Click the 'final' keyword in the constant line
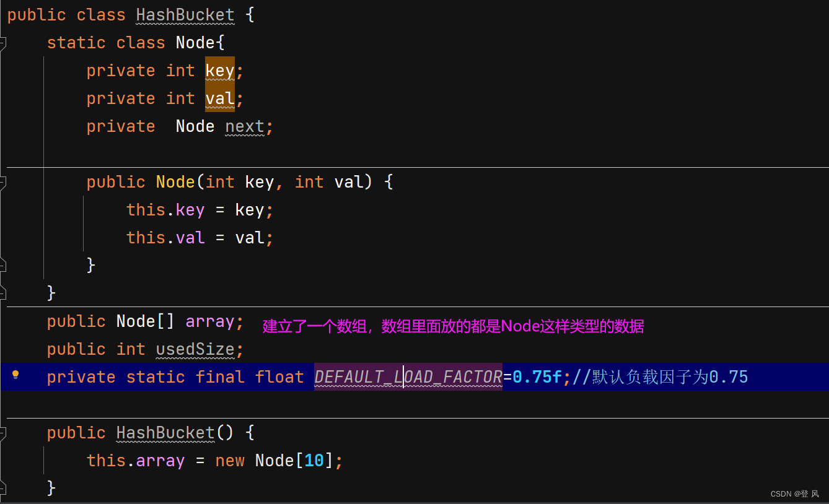The height and width of the screenshot is (504, 829). click(x=220, y=376)
